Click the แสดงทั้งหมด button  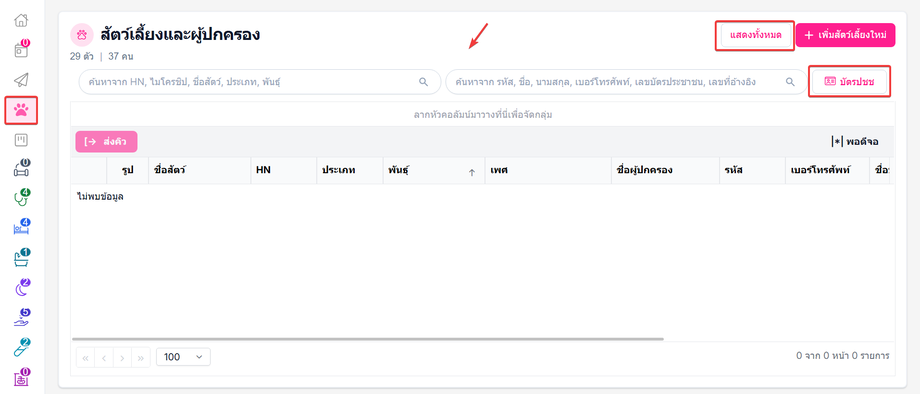[x=755, y=35]
